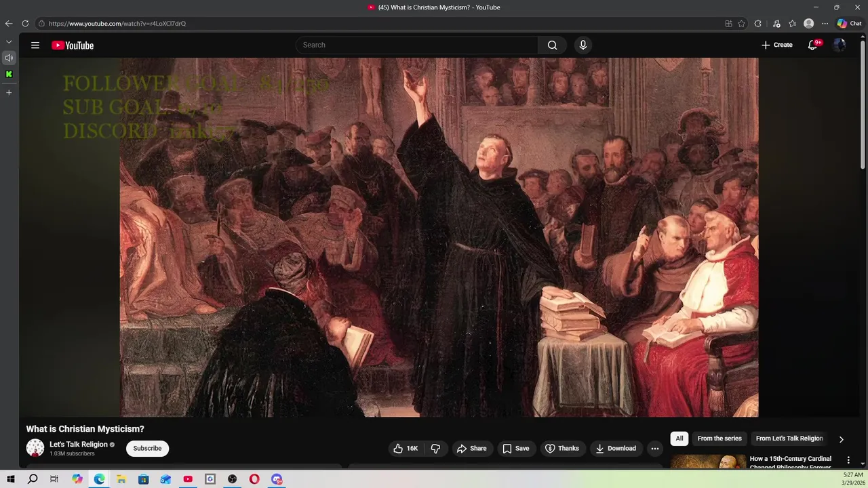The image size is (868, 488).
Task: Select the From the series chip
Action: point(719,439)
